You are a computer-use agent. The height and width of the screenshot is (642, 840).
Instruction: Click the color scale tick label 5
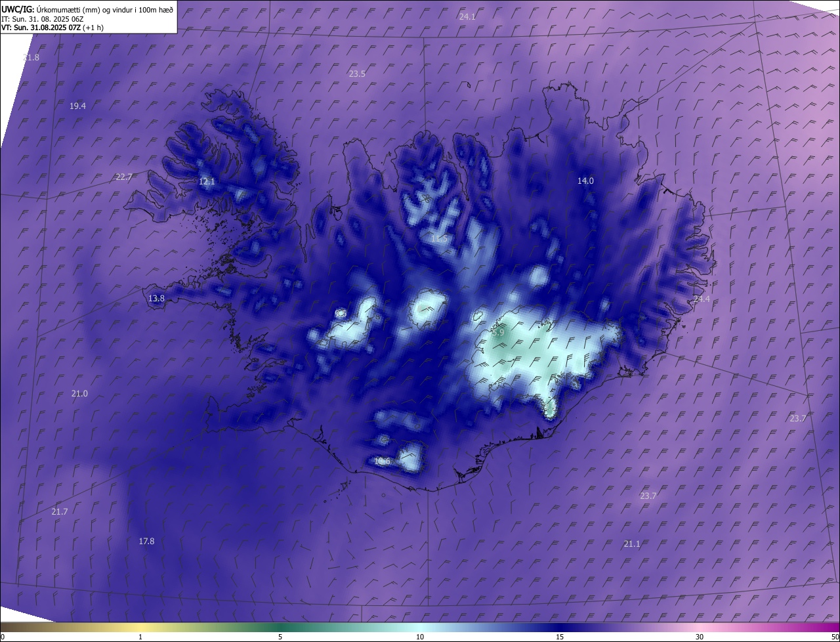(x=280, y=637)
